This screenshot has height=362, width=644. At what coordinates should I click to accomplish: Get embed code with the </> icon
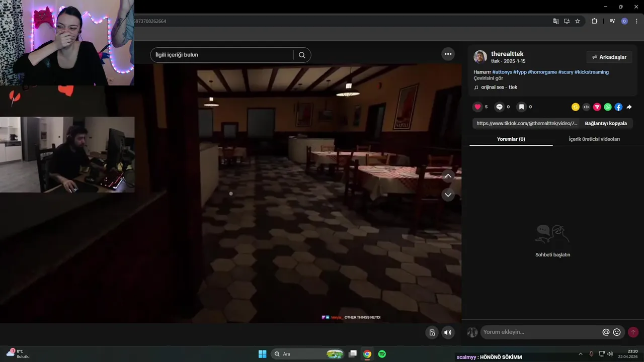point(586,107)
